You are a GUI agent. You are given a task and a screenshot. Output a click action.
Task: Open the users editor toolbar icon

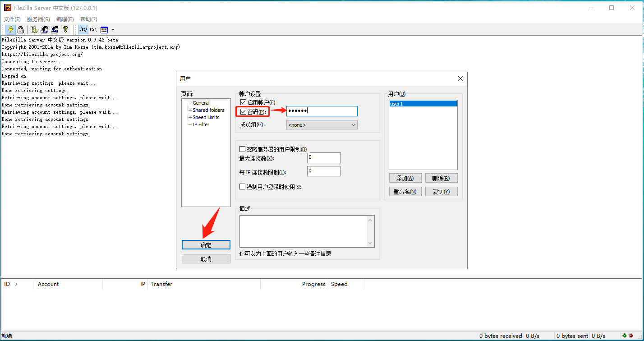(45, 30)
